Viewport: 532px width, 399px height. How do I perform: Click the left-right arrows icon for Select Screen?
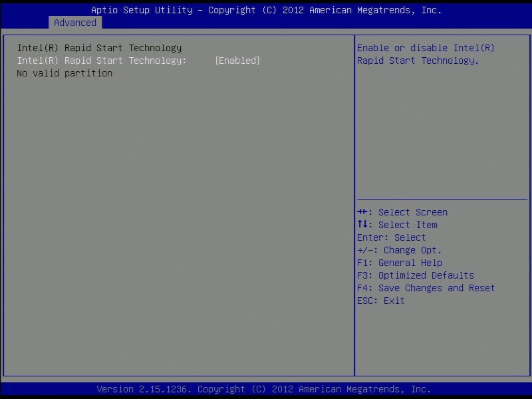(362, 212)
